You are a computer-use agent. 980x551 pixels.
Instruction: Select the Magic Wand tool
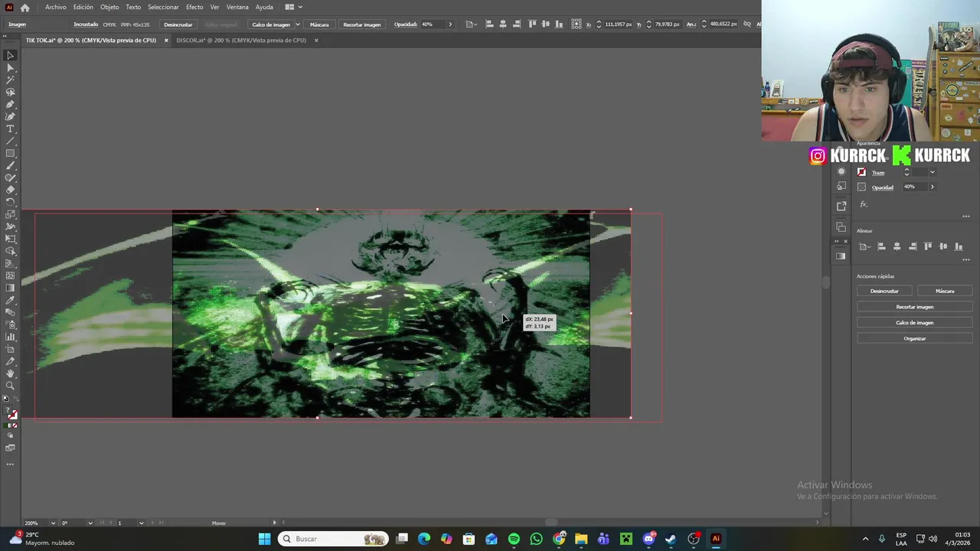(x=11, y=80)
